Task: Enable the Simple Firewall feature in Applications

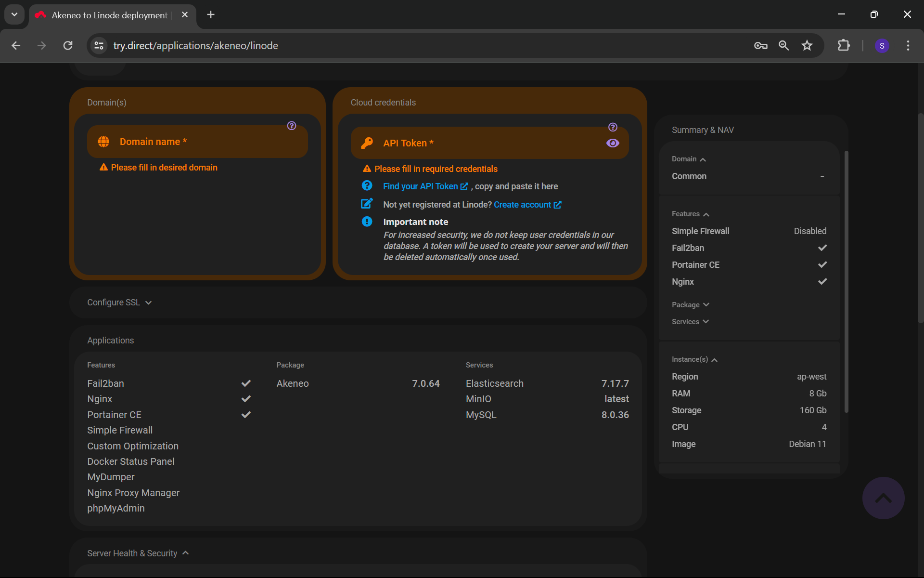Action: pyautogui.click(x=120, y=430)
